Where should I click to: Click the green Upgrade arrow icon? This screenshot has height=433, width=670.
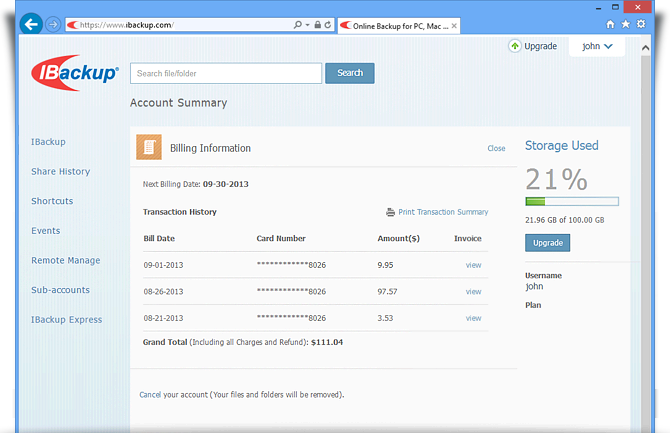click(x=515, y=46)
